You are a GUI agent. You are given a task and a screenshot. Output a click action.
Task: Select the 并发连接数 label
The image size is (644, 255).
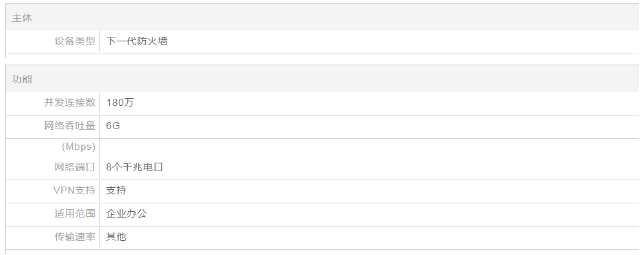tap(70, 102)
